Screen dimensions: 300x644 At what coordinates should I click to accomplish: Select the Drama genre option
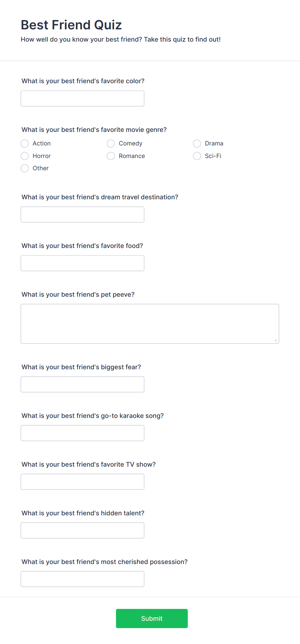click(197, 144)
